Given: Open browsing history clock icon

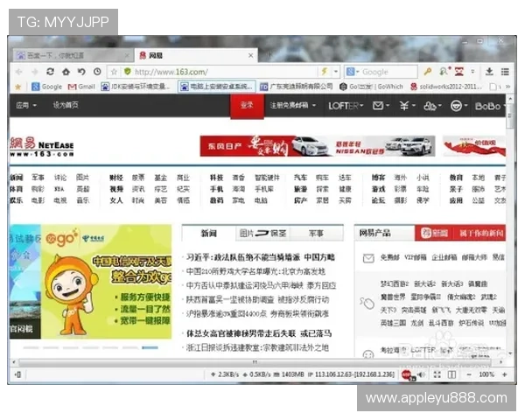Looking at the screenshot, I should point(97,72).
